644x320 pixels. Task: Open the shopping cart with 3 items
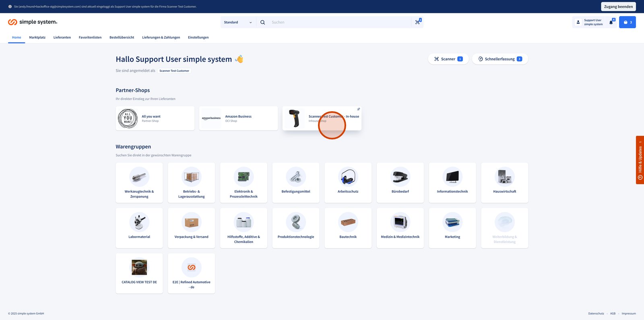(627, 22)
